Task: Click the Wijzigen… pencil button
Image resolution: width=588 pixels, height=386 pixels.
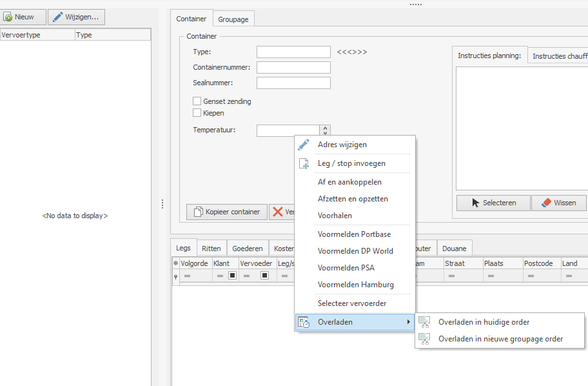Action: (76, 17)
